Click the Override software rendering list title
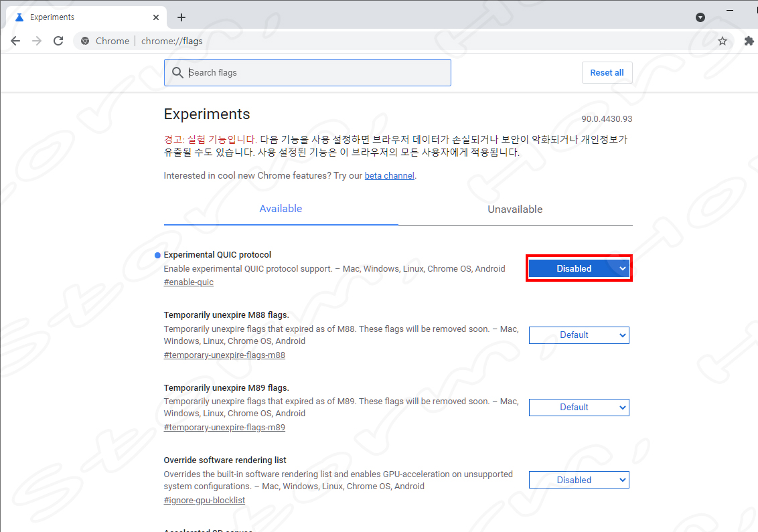The image size is (758, 532). pyautogui.click(x=225, y=460)
